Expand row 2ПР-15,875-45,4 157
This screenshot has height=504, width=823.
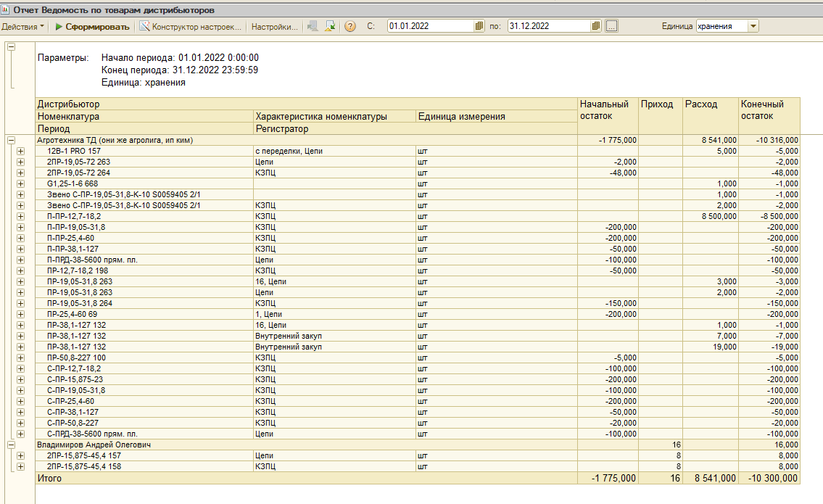(20, 455)
